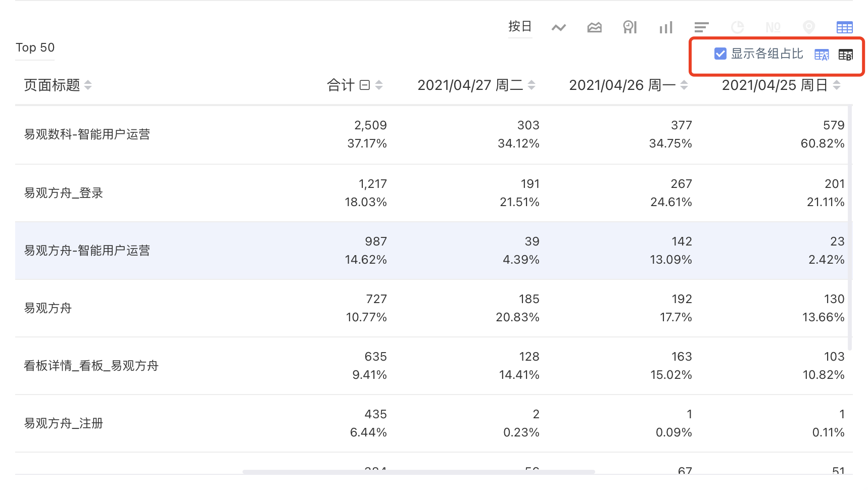Open the Top 50 selector
The image size is (868, 490).
point(35,47)
